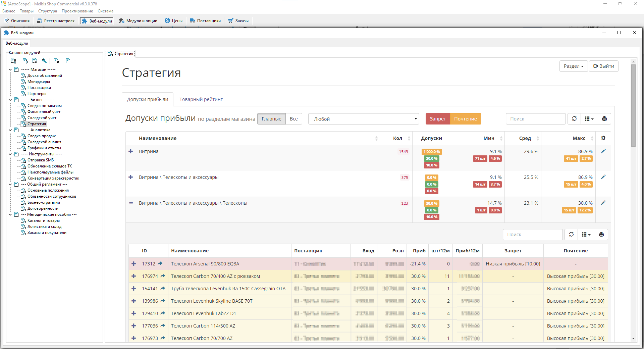
Task: Click the Поиск field above the products table
Action: (533, 235)
